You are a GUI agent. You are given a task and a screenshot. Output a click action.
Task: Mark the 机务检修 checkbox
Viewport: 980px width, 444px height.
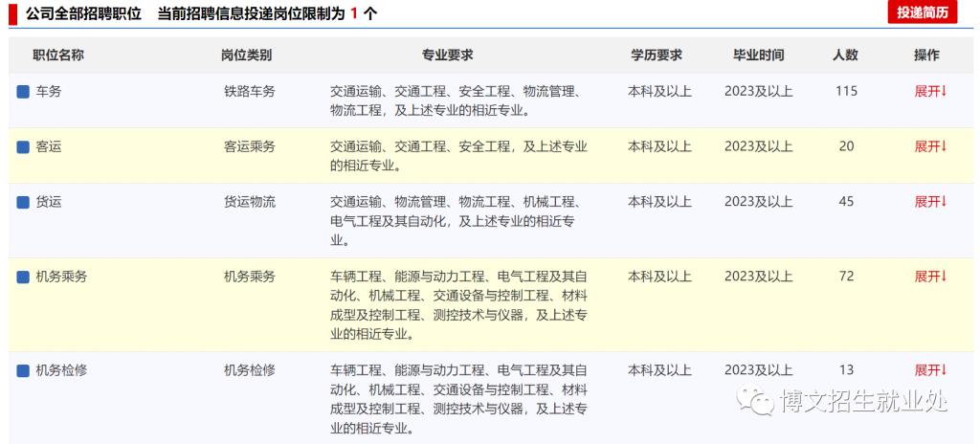(23, 370)
